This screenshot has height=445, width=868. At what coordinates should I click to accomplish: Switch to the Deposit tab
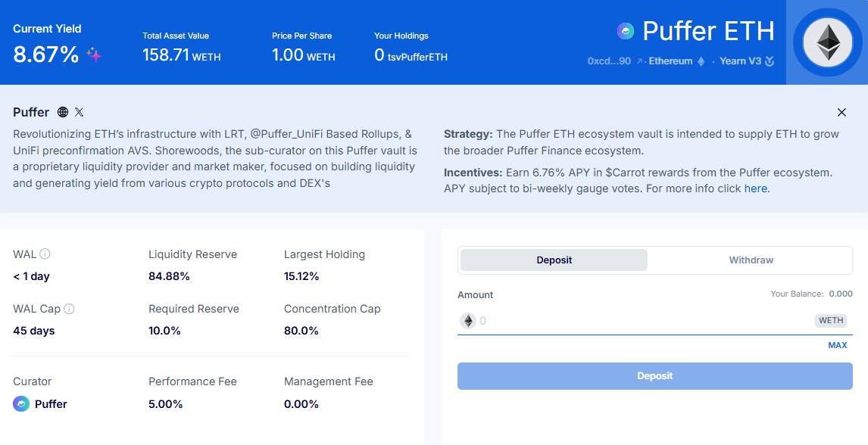click(x=554, y=260)
